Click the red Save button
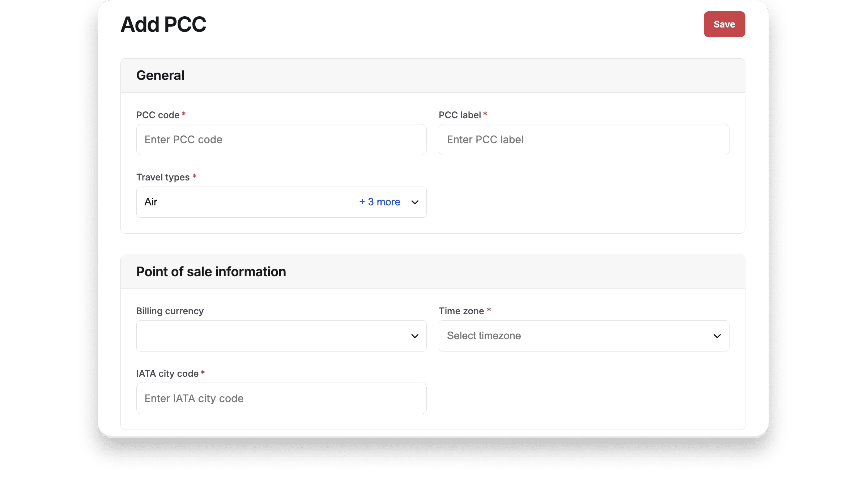The height and width of the screenshot is (486, 868). (724, 24)
